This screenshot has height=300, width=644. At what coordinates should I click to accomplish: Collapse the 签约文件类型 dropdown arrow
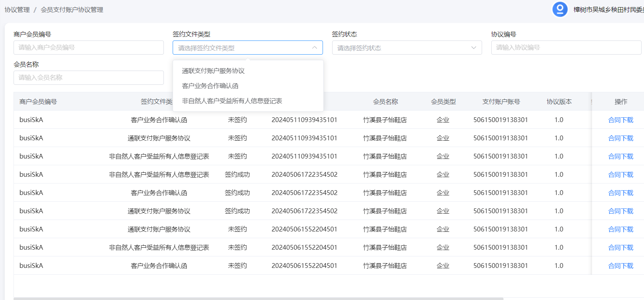314,48
